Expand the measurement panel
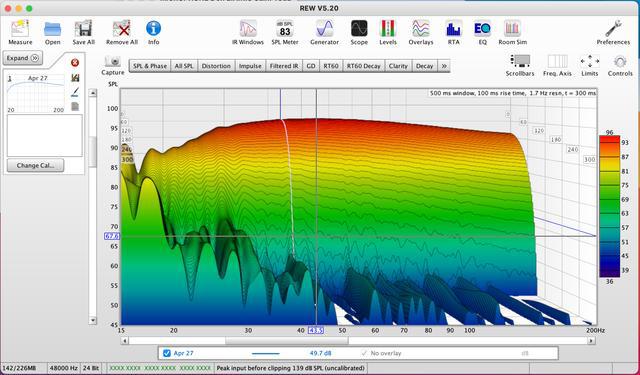640x375 pixels. tap(22, 58)
